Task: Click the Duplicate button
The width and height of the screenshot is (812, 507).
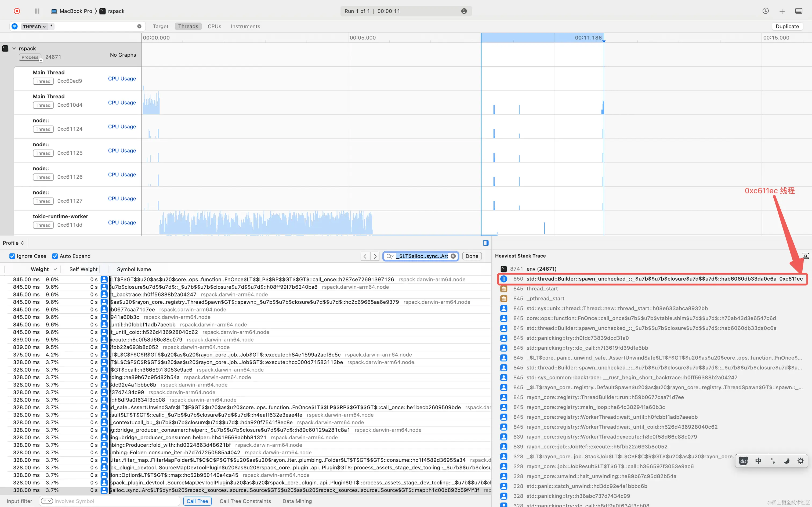Action: coord(787,27)
